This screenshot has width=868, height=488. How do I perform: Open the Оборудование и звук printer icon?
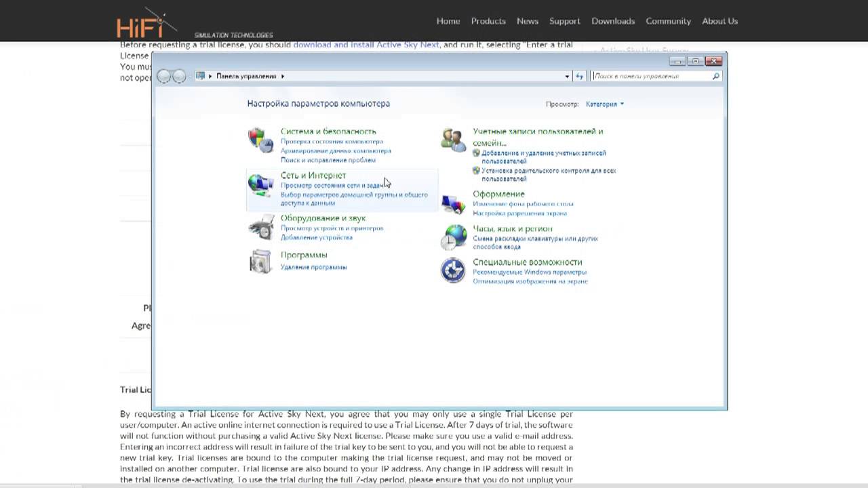pos(261,227)
